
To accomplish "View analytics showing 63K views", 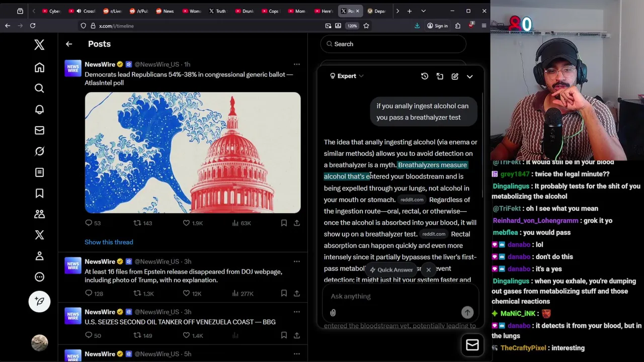I will (x=242, y=223).
